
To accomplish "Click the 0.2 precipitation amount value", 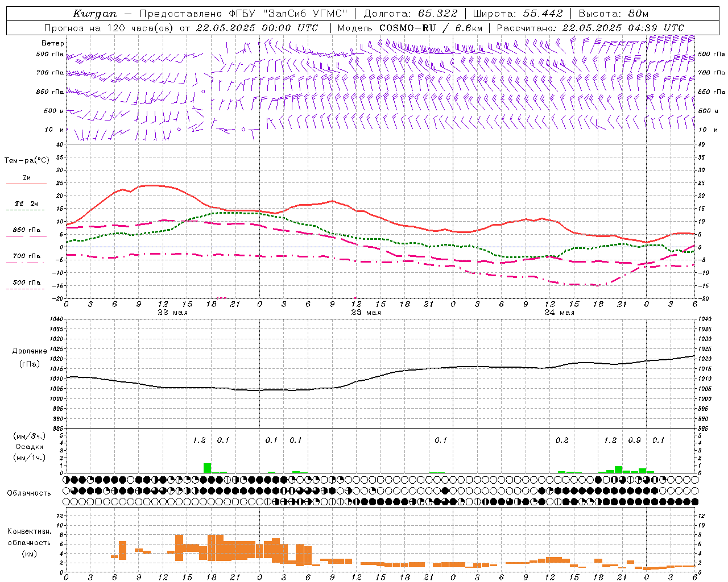I will click(x=562, y=440).
